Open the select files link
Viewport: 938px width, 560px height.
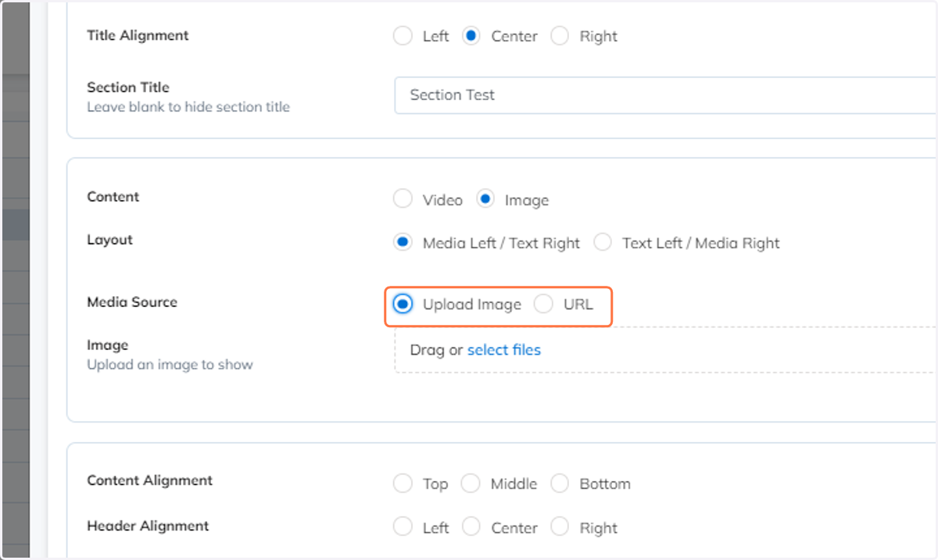(x=504, y=350)
